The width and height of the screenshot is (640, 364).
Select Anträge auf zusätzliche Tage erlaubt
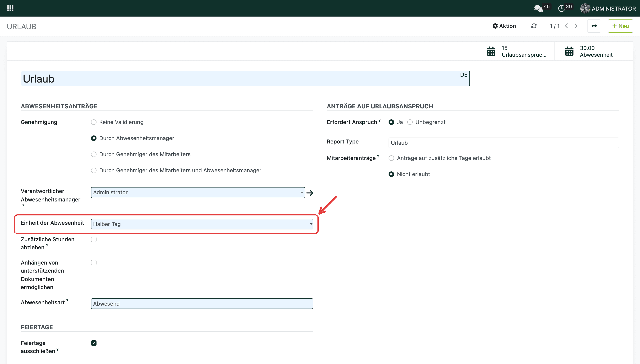pos(391,158)
